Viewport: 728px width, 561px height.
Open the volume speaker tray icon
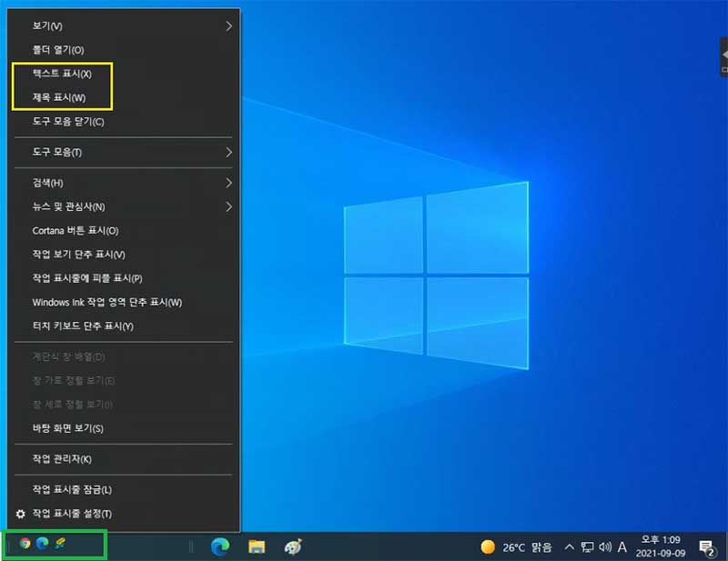(605, 547)
